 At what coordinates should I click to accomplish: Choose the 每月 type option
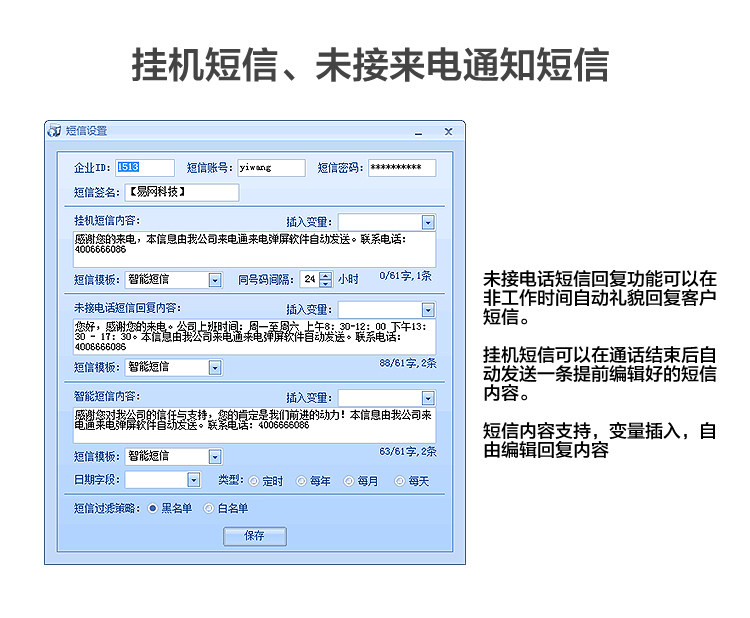349,481
